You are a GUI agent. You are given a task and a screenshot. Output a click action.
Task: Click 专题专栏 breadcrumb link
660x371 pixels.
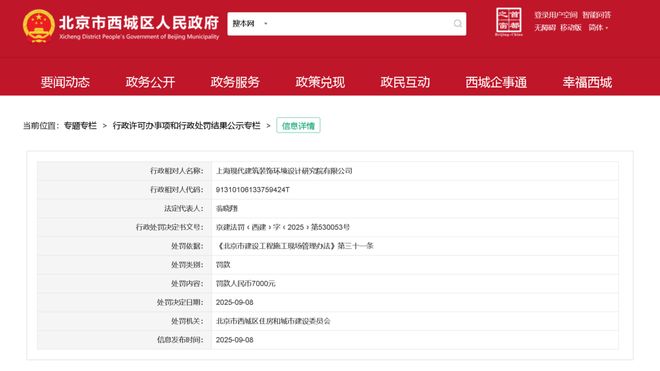coord(80,125)
